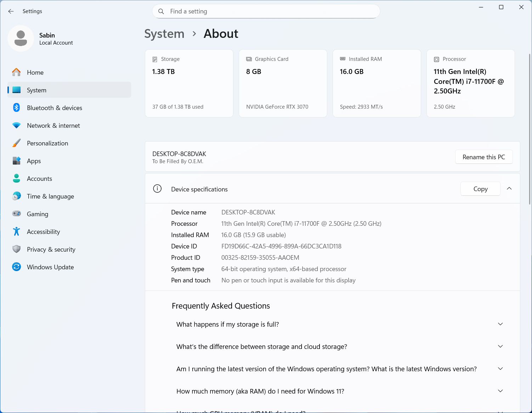Go to System in breadcrumb
This screenshot has height=413, width=532.
[x=164, y=34]
